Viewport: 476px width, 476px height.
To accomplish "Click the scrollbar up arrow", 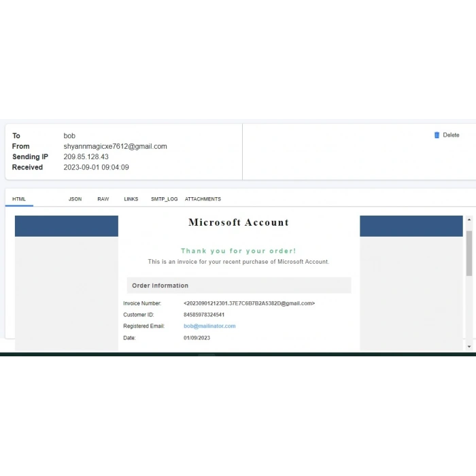I will 469,220.
